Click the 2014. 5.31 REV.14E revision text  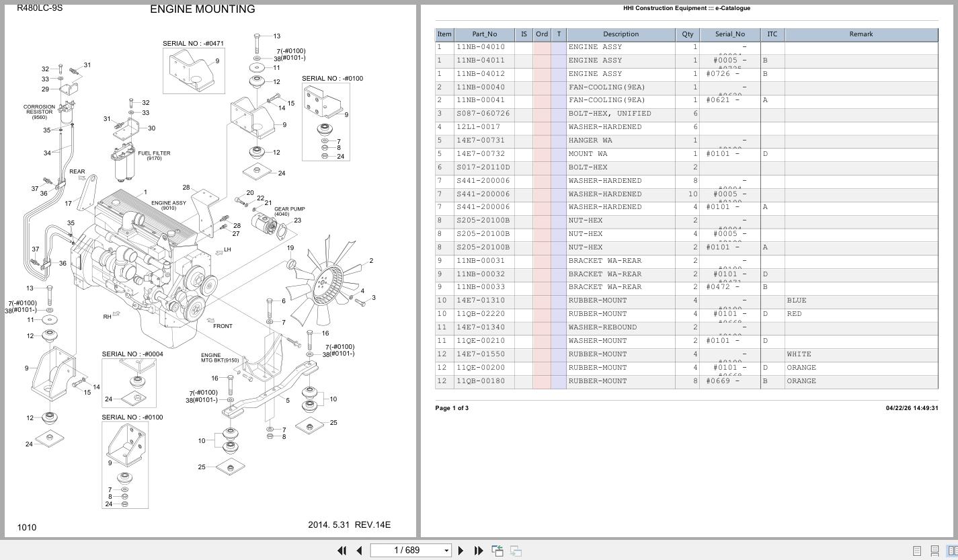click(x=349, y=525)
